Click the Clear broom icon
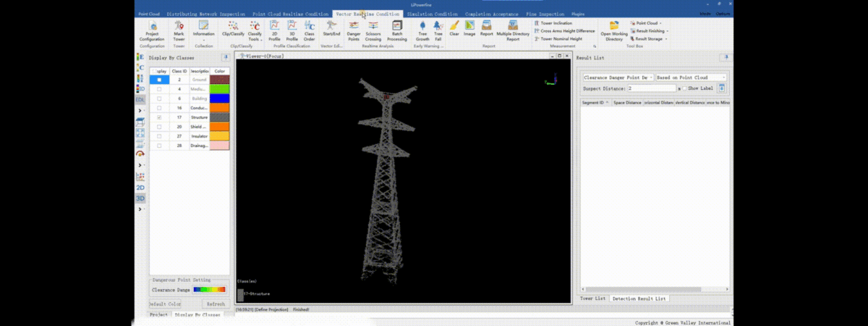This screenshot has height=326, width=868. (x=454, y=28)
